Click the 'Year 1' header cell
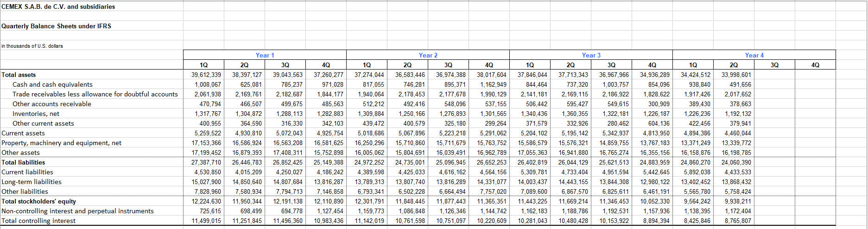868x229 pixels. [x=265, y=55]
